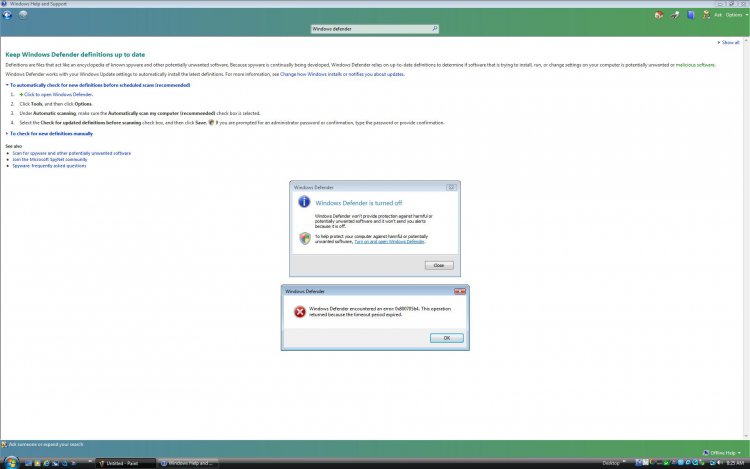Click the Show Desktop Quick Launch icon
The width and height of the screenshot is (750, 469).
point(28,463)
